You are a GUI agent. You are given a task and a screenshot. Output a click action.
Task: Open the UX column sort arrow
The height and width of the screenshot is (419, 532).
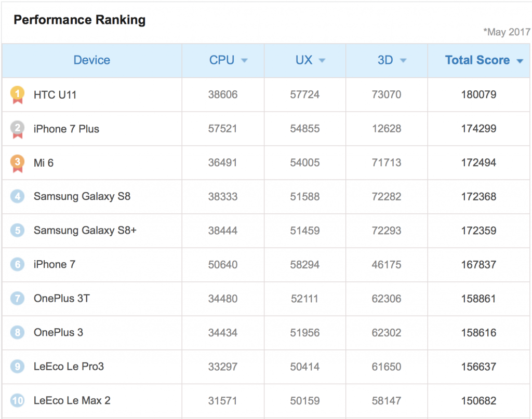(322, 61)
